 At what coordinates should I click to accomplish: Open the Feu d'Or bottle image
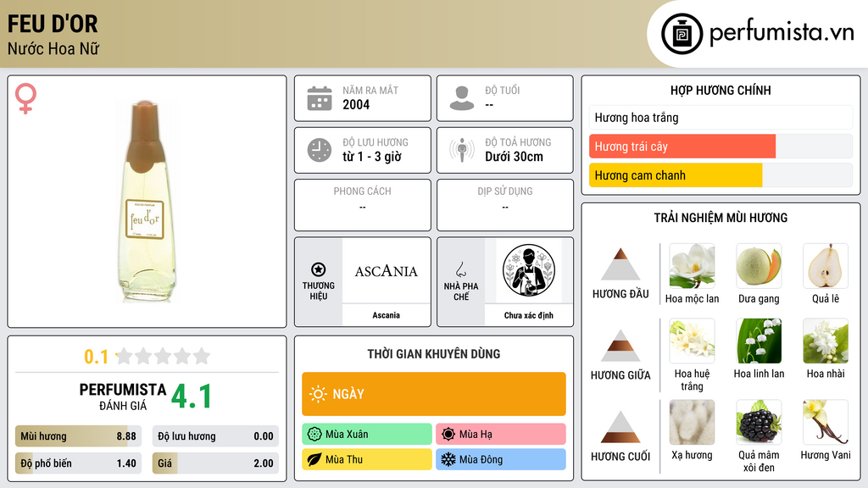(146, 202)
